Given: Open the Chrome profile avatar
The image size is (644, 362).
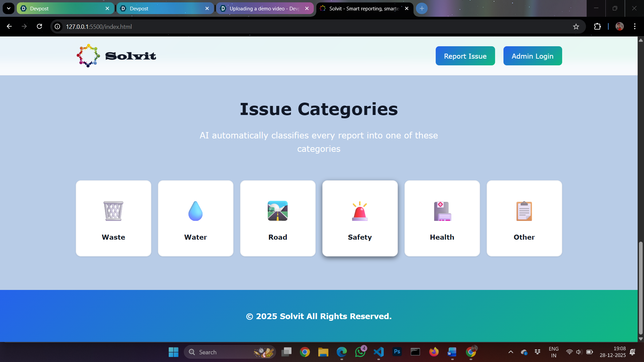Looking at the screenshot, I should tap(620, 26).
